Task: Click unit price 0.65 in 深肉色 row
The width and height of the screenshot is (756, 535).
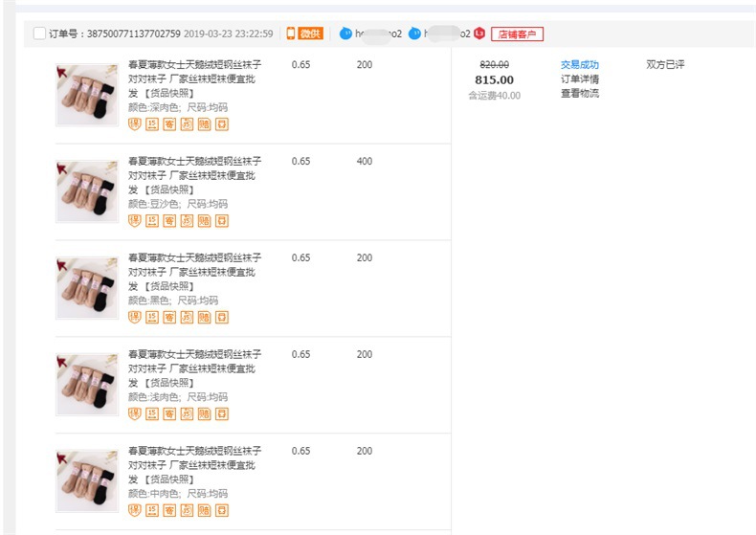Action: click(x=300, y=64)
